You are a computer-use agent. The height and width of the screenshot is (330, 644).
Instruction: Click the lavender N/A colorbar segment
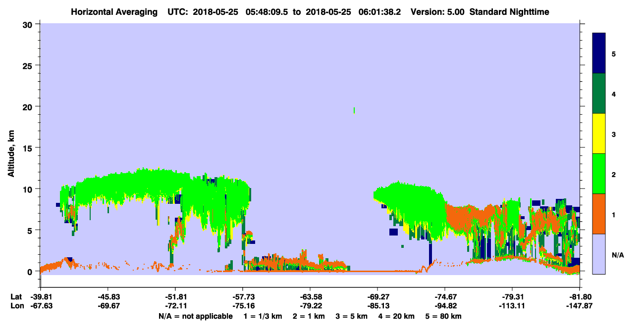tap(599, 253)
